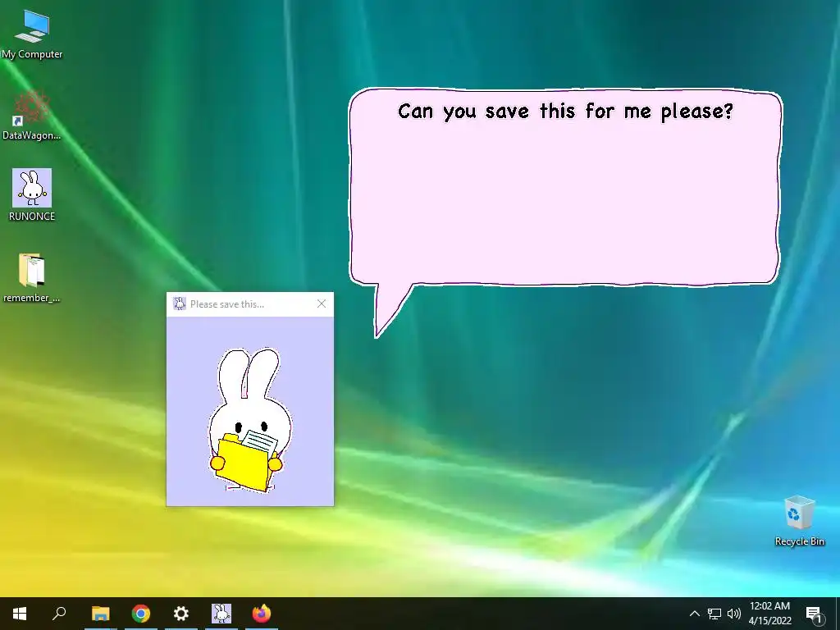Open taskbar search magnifier

click(59, 614)
